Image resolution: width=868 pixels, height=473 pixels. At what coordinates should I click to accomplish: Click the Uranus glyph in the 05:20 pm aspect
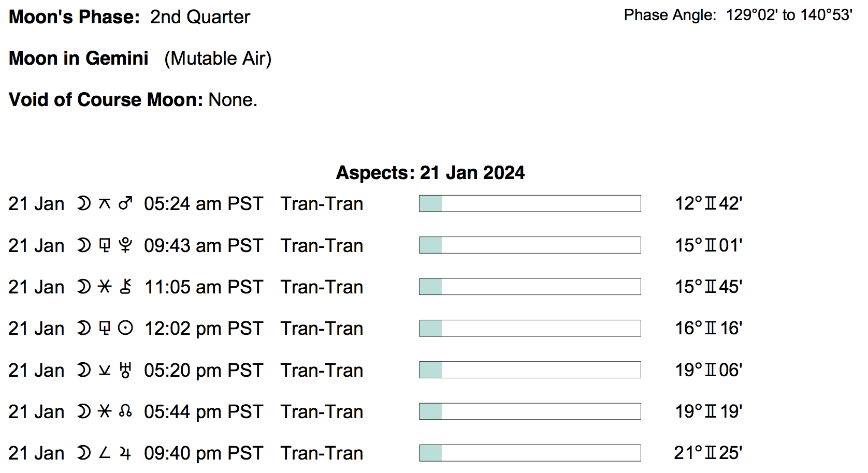point(125,370)
